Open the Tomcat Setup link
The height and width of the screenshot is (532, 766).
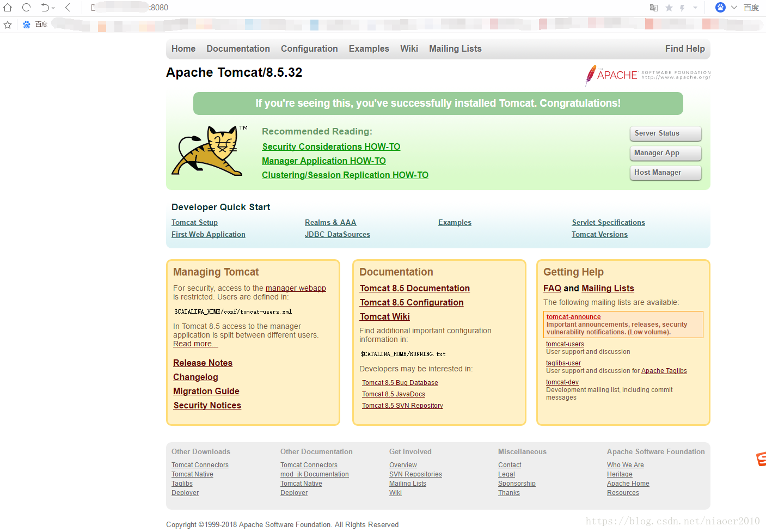click(x=194, y=222)
